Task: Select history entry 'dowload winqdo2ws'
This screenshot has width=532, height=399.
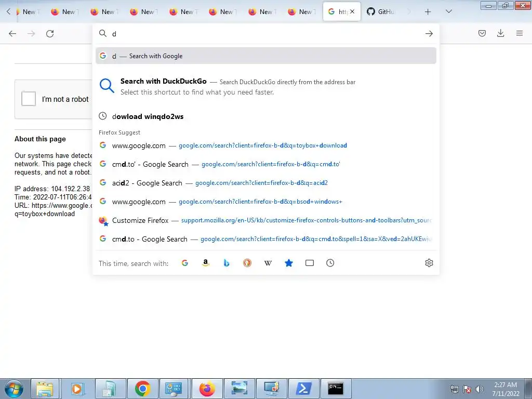Action: click(x=266, y=116)
